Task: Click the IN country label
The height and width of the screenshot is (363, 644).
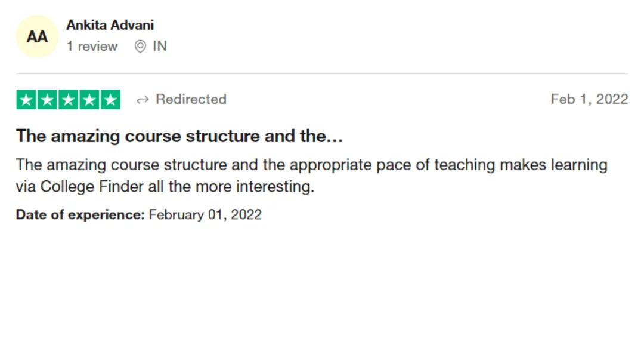Action: [x=160, y=46]
